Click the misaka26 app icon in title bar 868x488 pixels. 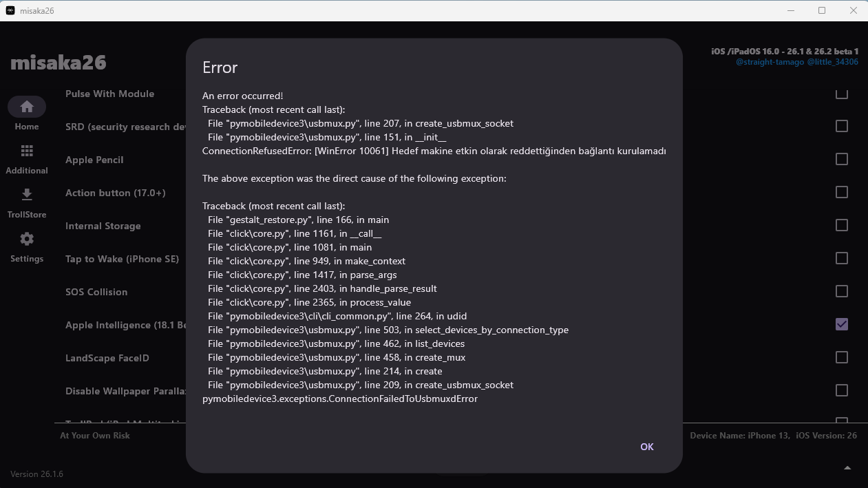pyautogui.click(x=10, y=10)
